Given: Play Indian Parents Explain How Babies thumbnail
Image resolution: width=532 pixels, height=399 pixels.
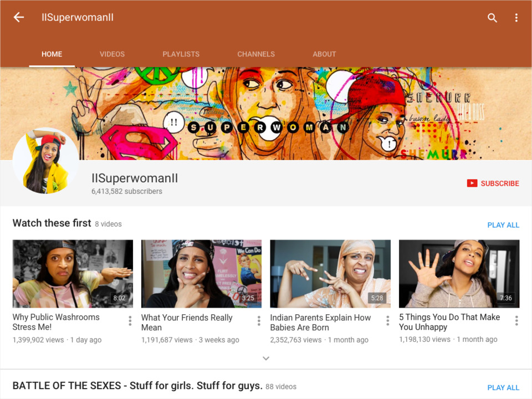Looking at the screenshot, I should [x=330, y=274].
